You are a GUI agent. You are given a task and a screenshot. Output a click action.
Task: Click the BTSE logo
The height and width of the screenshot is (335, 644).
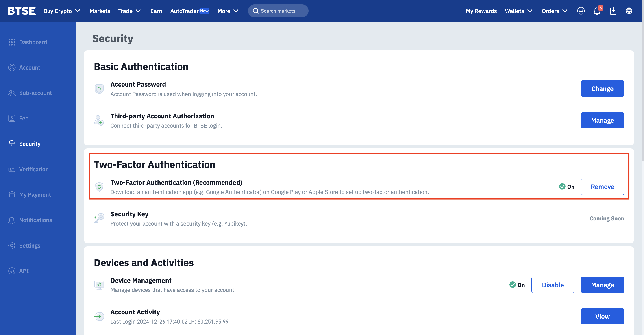(22, 11)
